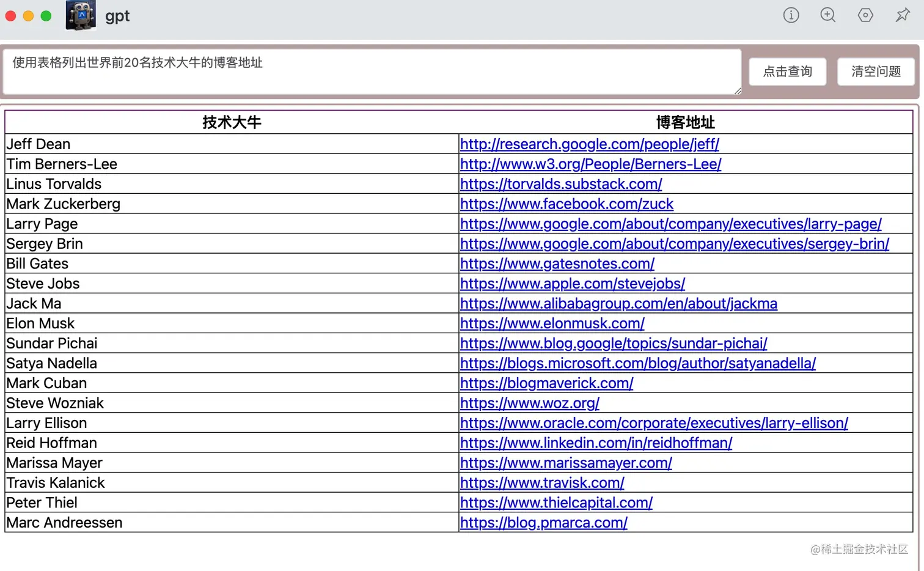The width and height of the screenshot is (924, 571).
Task: Open the blog.pmarca.com link
Action: [544, 523]
